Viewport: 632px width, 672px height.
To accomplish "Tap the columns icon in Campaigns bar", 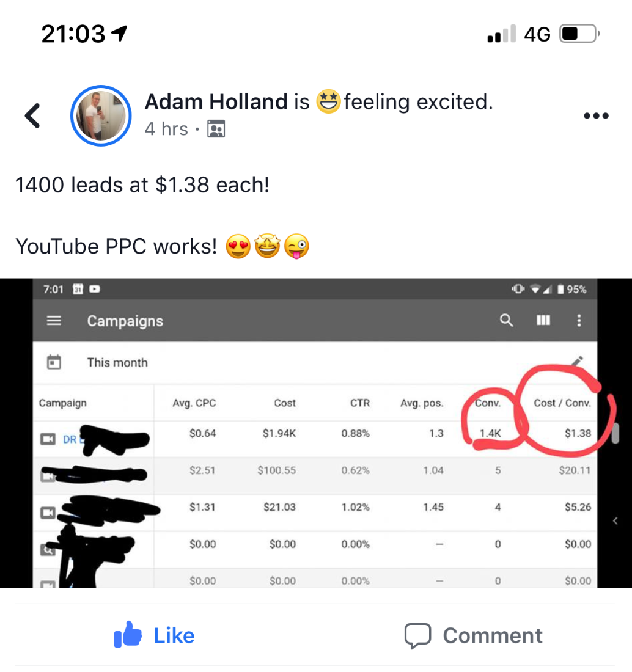I will (x=543, y=320).
